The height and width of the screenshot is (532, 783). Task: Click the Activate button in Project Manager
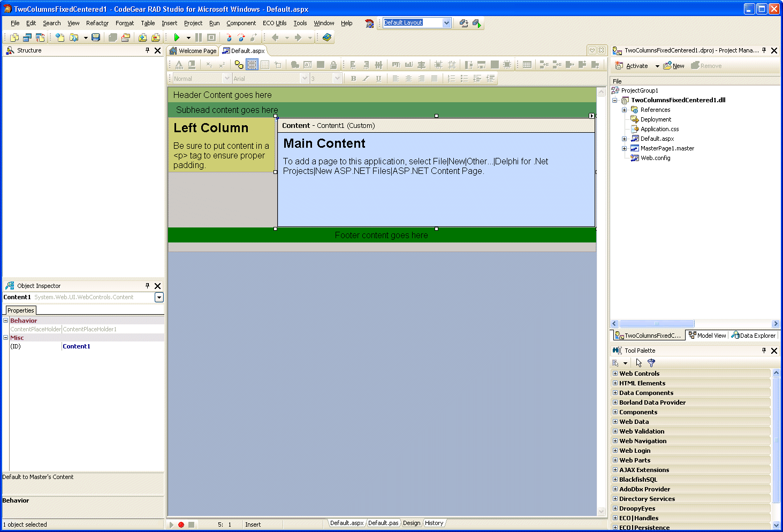pos(637,65)
